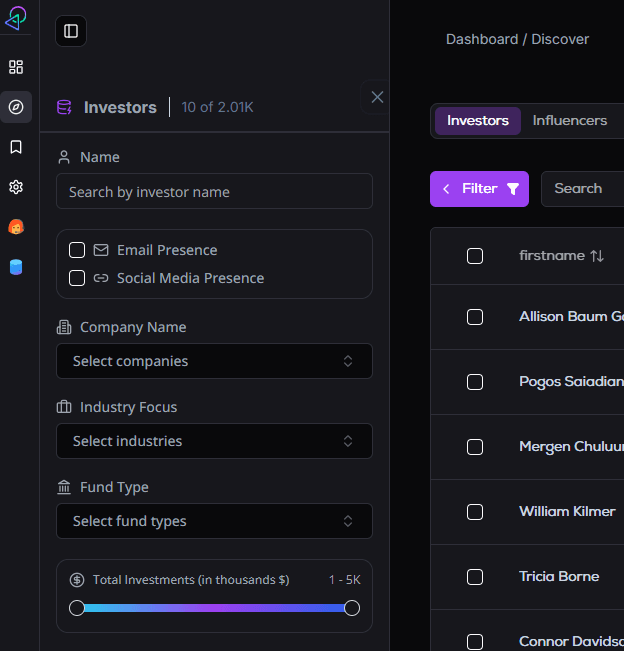This screenshot has height=651, width=624.
Task: Toggle the sidebar panel layout icon
Action: pos(71,31)
